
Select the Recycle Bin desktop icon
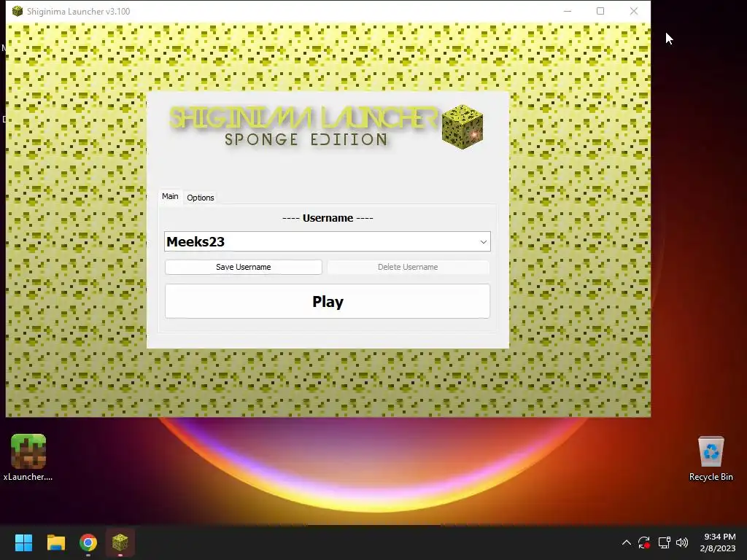tap(711, 458)
